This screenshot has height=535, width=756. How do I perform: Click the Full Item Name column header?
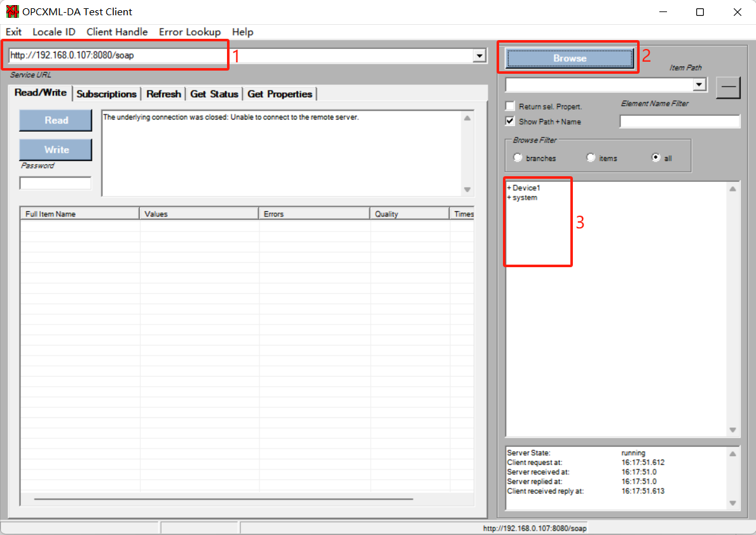[x=79, y=214]
